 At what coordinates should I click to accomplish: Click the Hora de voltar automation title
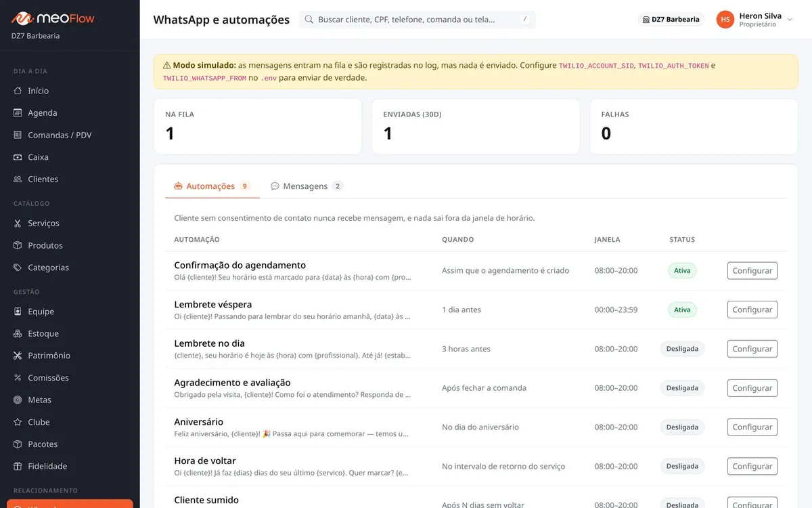[205, 461]
